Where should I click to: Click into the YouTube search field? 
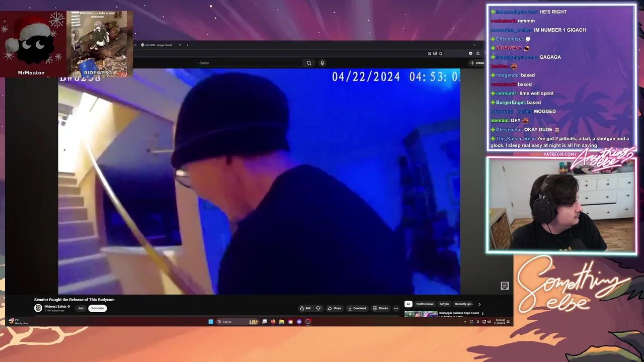click(x=250, y=63)
